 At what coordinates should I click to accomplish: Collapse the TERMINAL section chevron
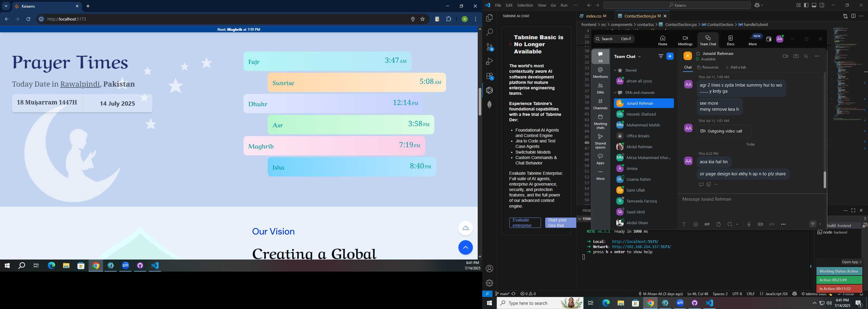pyautogui.click(x=580, y=219)
